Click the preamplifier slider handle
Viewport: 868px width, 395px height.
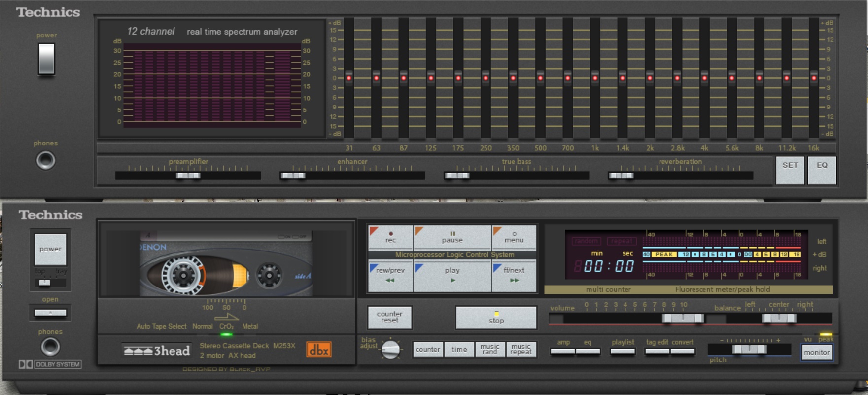click(x=188, y=175)
